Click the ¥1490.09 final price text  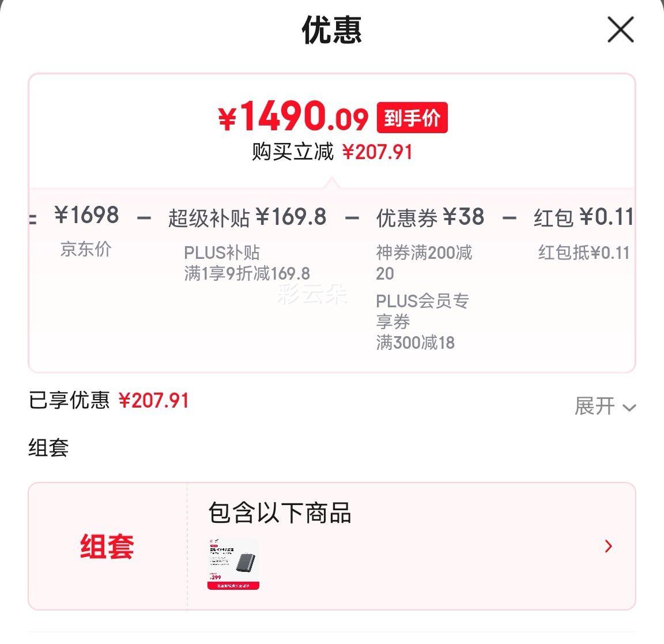click(295, 117)
